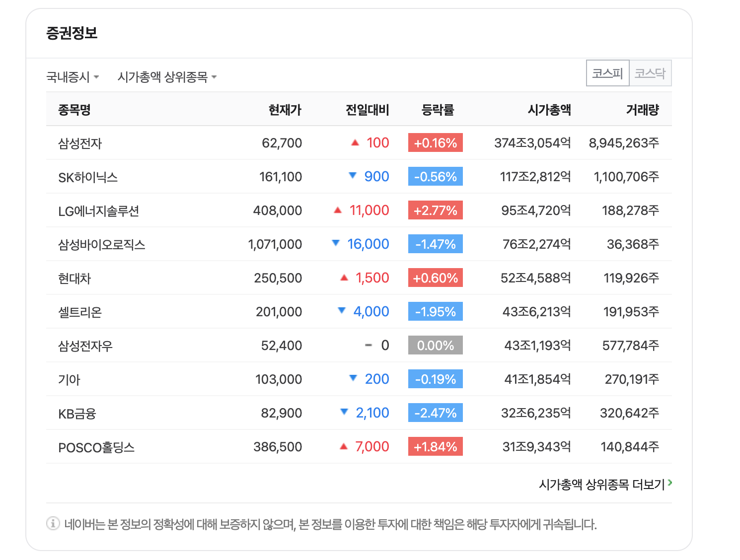The width and height of the screenshot is (740, 560).
Task: Click the +0.16% change badge
Action: tap(436, 143)
